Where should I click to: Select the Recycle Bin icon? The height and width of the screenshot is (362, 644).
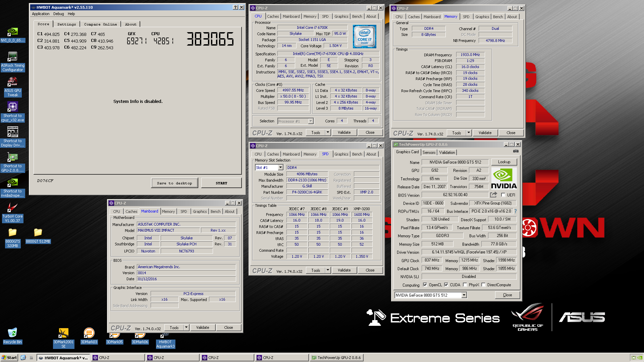[12, 336]
